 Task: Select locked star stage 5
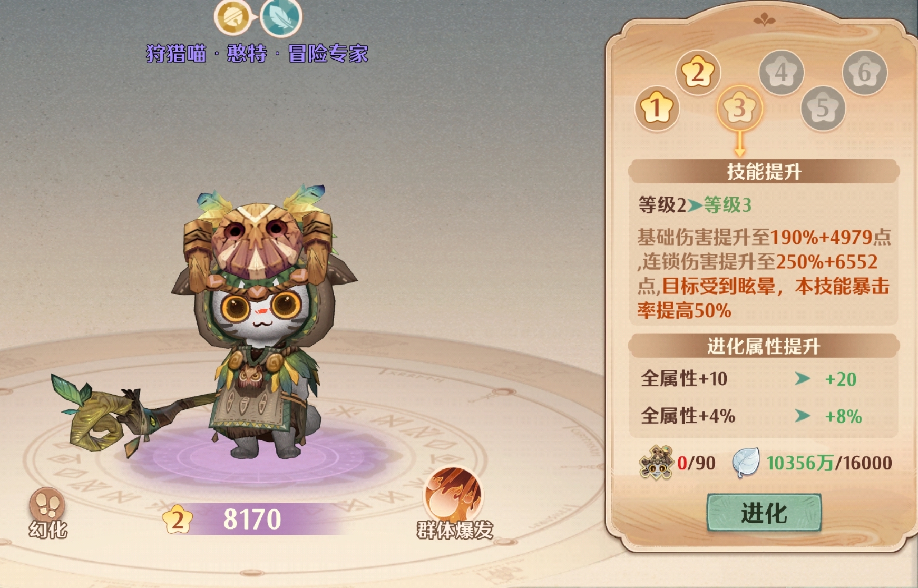(x=823, y=109)
